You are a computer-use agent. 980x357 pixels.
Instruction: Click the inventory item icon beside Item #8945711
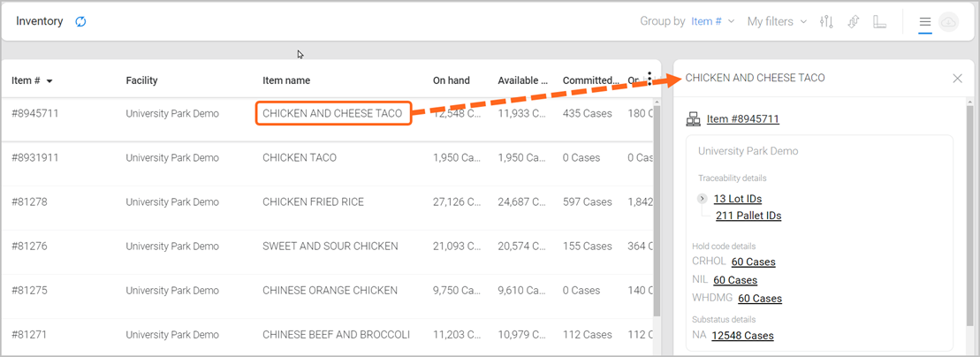pos(694,119)
